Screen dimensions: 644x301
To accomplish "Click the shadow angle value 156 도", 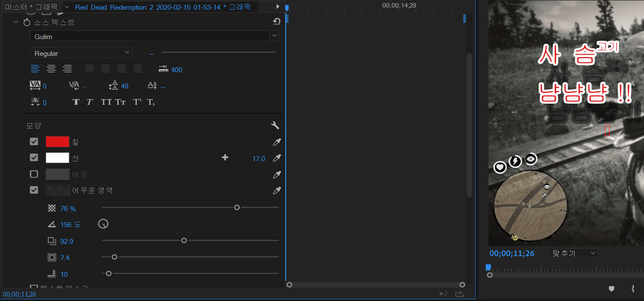I will pos(70,224).
